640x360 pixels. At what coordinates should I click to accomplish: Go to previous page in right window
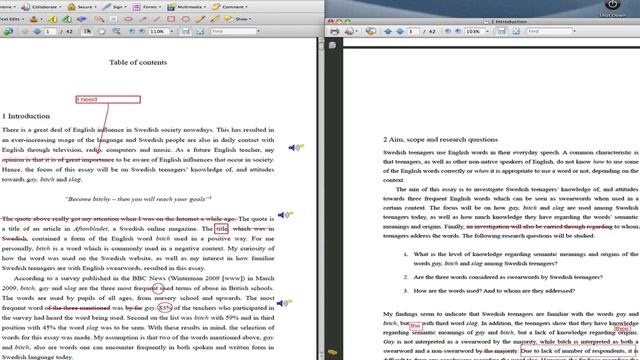(388, 31)
